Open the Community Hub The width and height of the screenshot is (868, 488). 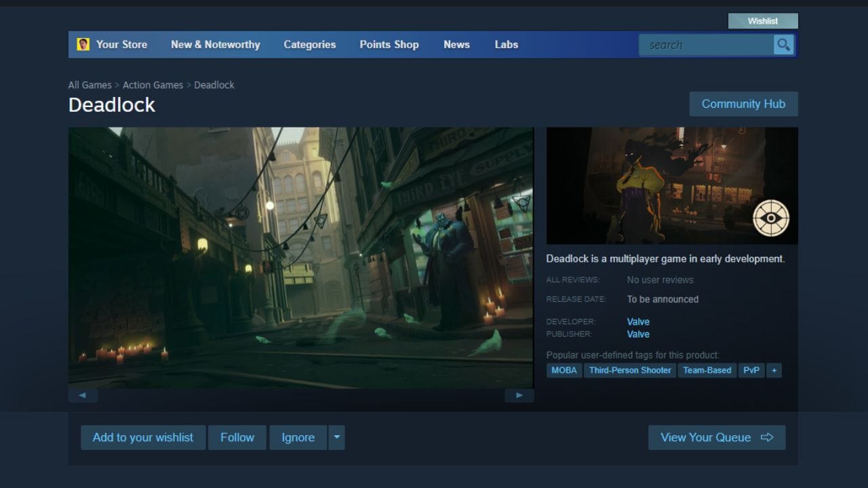743,104
